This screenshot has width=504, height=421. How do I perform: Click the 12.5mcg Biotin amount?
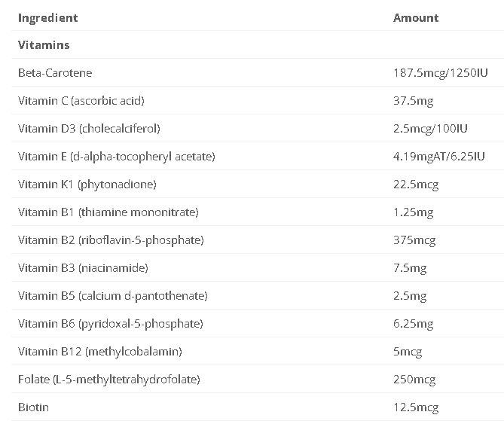[415, 407]
